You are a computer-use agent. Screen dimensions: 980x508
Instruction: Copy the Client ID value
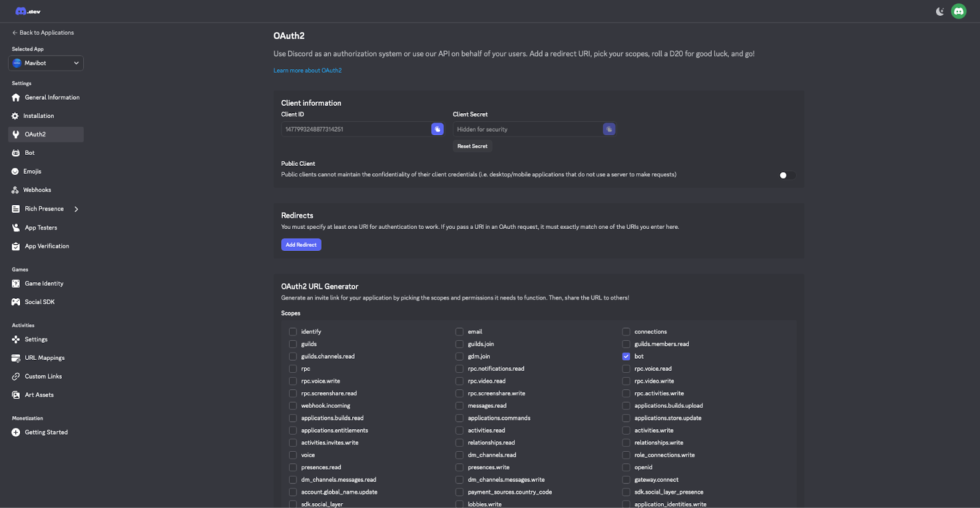click(x=437, y=129)
